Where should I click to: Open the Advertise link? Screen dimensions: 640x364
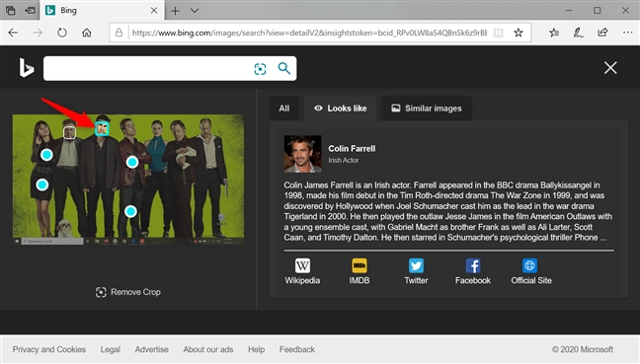(151, 349)
